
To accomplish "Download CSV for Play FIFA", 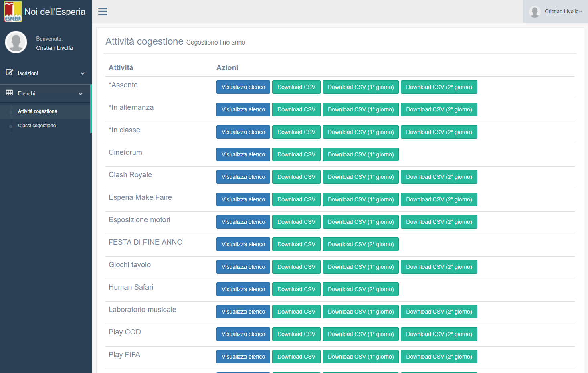I will click(296, 357).
